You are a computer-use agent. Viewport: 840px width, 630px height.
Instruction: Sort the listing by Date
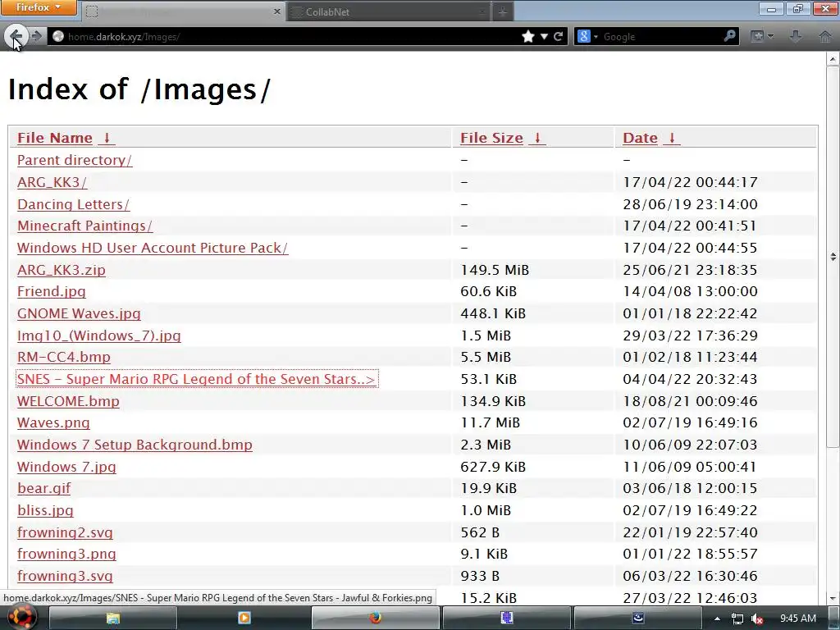640,138
